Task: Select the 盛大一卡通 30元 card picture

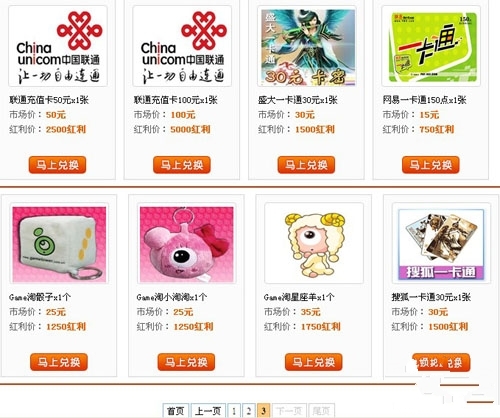Action: pos(306,46)
